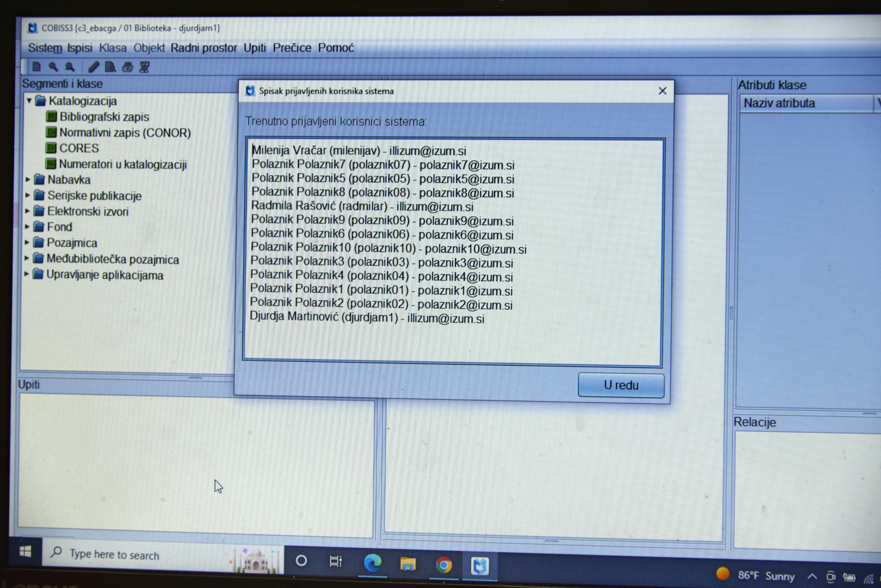Expand the Pozajmica folder
The height and width of the screenshot is (588, 881).
[27, 242]
